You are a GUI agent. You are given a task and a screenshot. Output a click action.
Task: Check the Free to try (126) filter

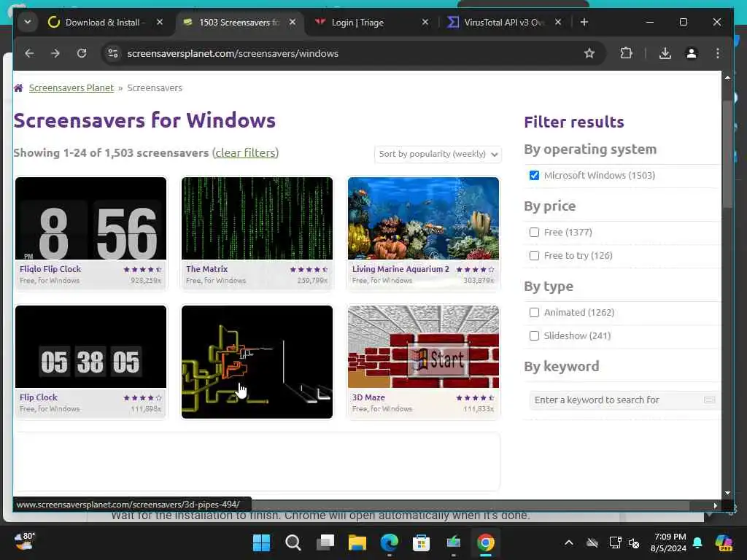click(x=534, y=256)
